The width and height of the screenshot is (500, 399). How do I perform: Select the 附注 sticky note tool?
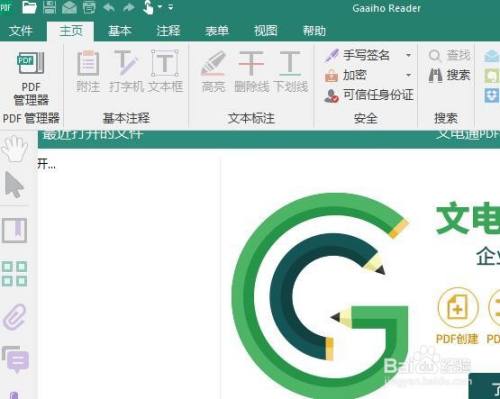click(x=88, y=71)
